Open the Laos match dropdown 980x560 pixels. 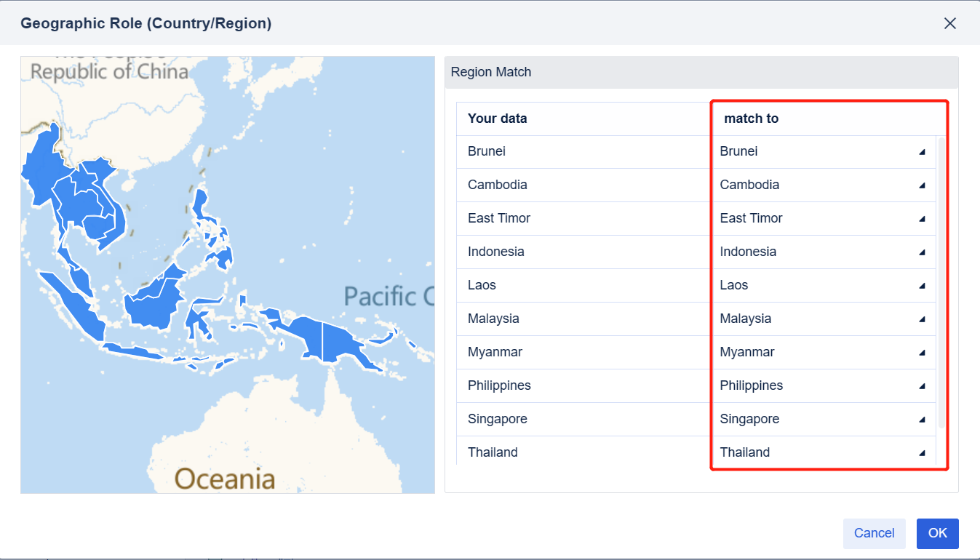point(922,286)
